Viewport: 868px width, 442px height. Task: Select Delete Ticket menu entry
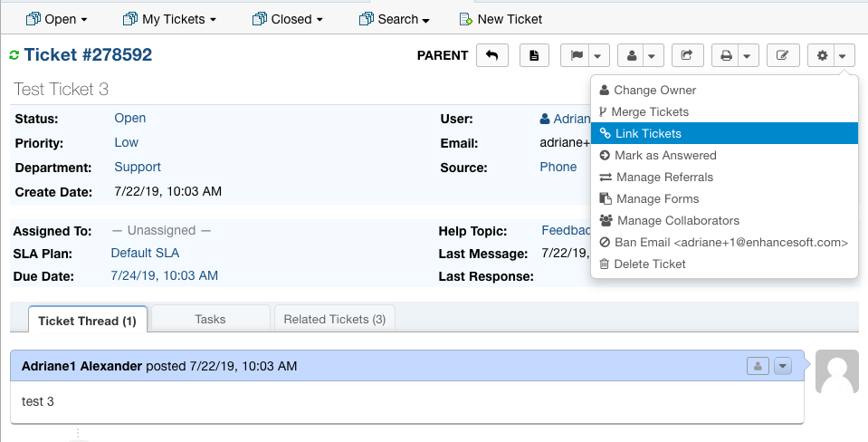pos(650,264)
